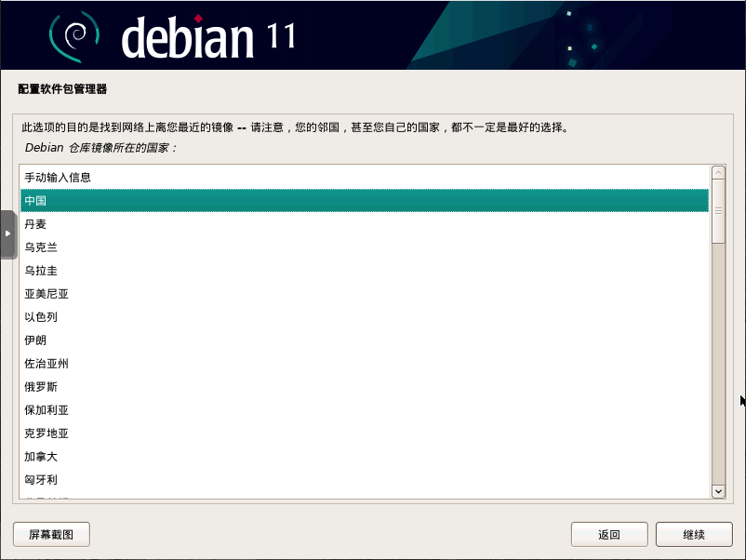Screen dimensions: 746x560
Task: Click the scrollbar up arrow
Action: (x=718, y=172)
